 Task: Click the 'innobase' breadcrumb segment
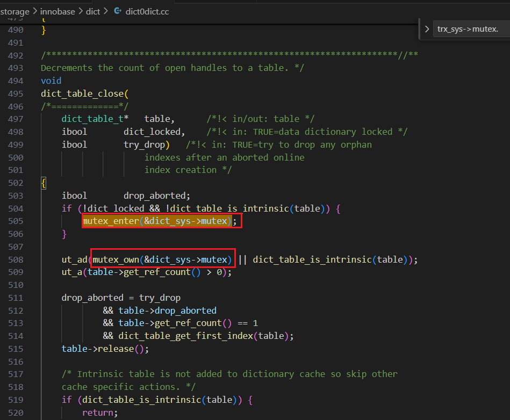pos(58,12)
